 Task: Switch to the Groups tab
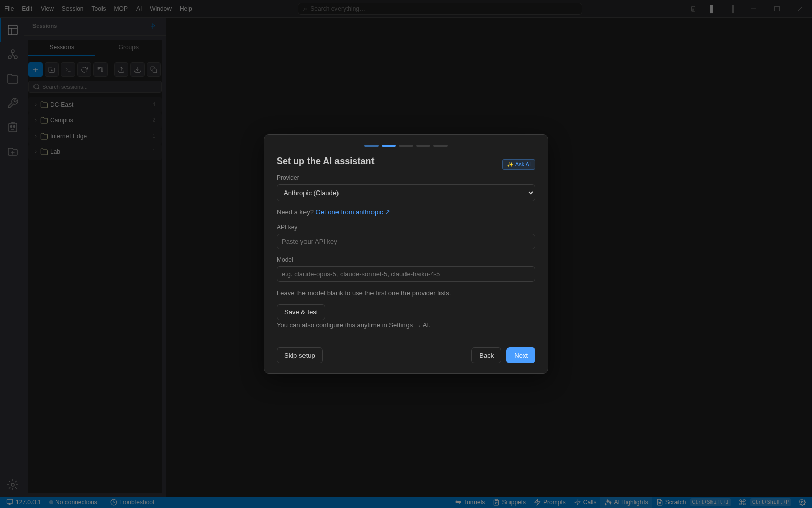[128, 47]
